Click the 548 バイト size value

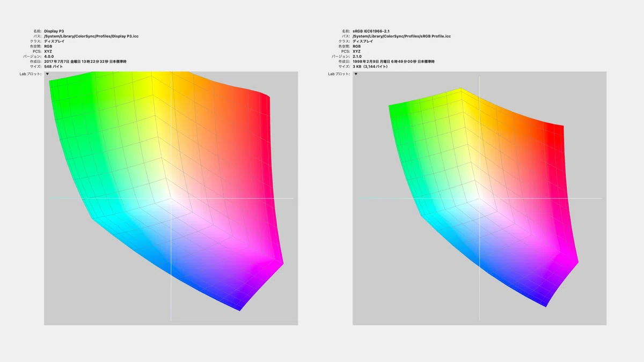53,67
